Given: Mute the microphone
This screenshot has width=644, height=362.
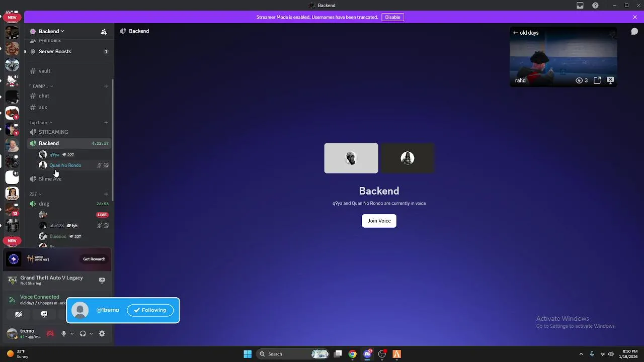Looking at the screenshot, I should [63, 333].
